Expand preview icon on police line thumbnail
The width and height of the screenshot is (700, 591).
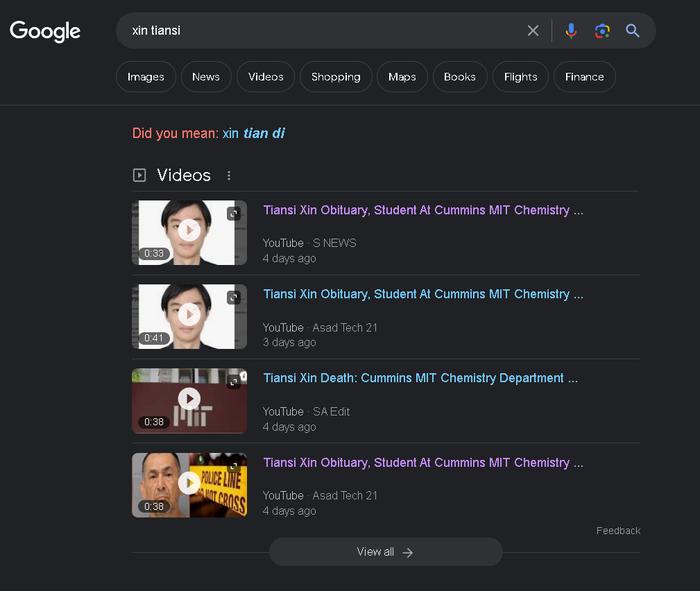click(x=234, y=466)
